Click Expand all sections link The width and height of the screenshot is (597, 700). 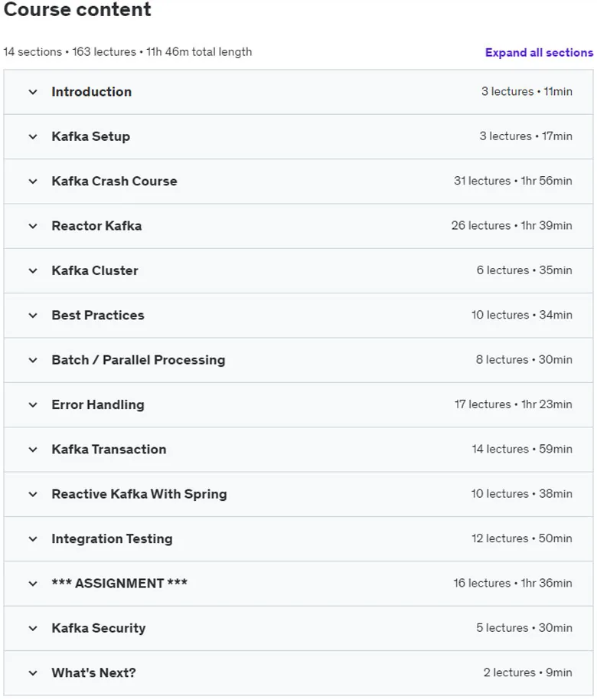[539, 53]
